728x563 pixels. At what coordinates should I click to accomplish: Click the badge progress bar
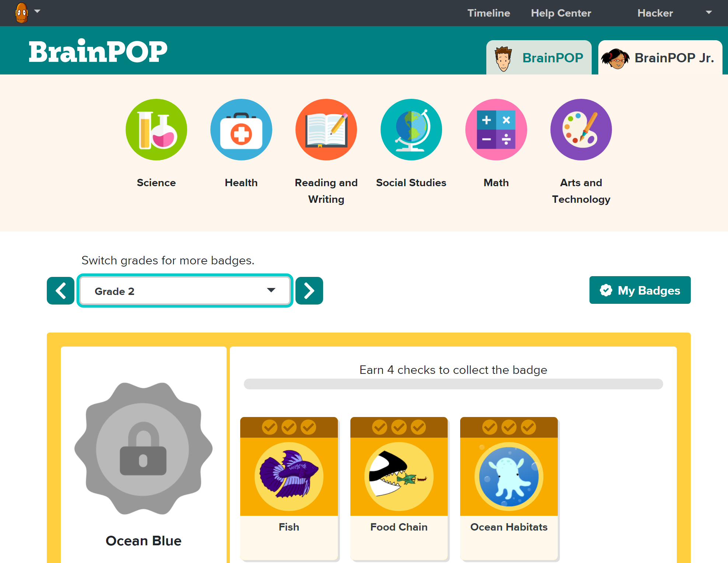[453, 384]
